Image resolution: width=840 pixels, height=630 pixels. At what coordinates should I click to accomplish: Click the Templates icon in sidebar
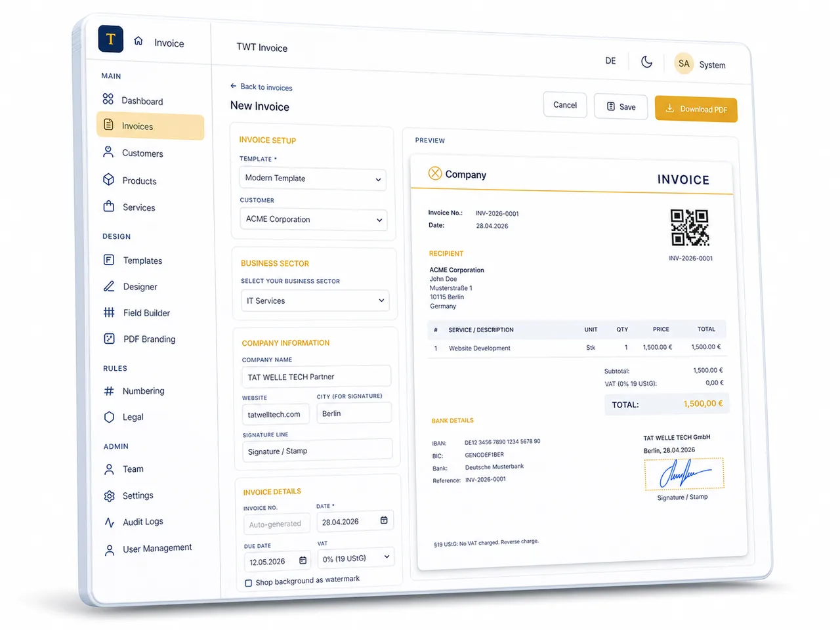click(x=109, y=259)
